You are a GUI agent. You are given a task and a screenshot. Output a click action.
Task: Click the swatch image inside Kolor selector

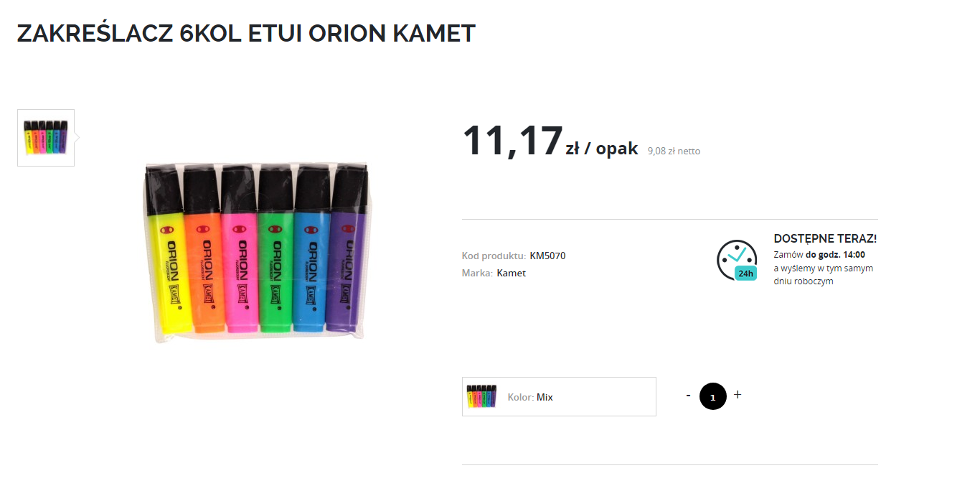click(481, 396)
